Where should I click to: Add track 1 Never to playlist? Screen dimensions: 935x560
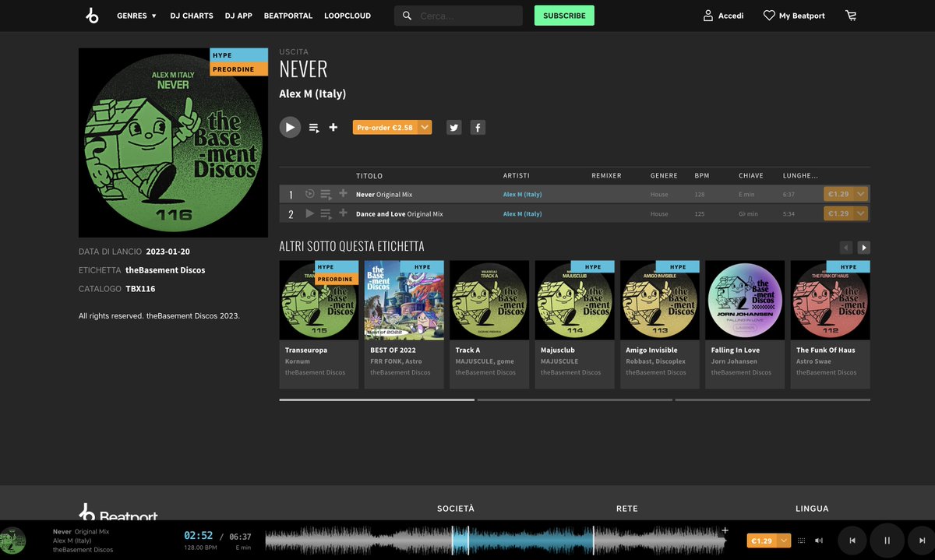[343, 193]
